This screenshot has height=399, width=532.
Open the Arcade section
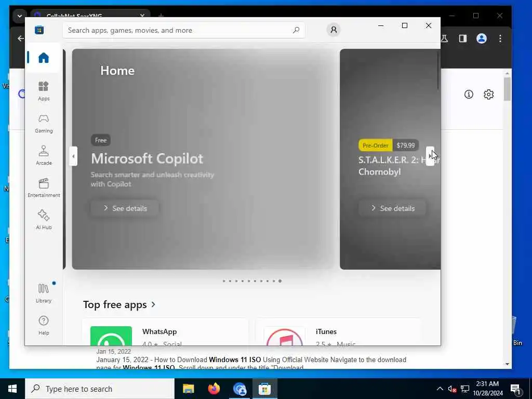(44, 155)
